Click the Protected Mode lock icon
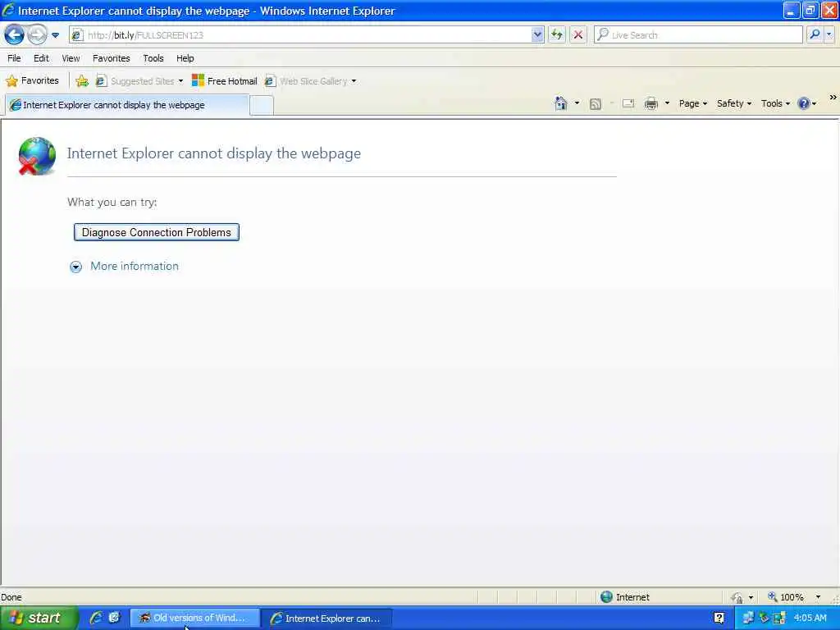Image resolution: width=840 pixels, height=630 pixels. pos(737,597)
